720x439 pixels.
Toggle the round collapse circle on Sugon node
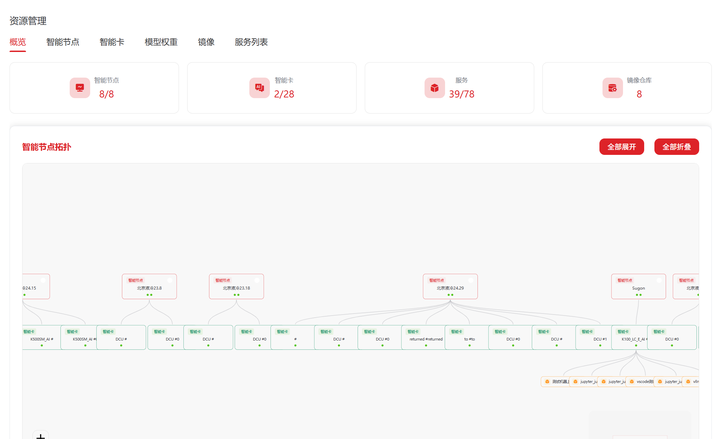point(659,280)
